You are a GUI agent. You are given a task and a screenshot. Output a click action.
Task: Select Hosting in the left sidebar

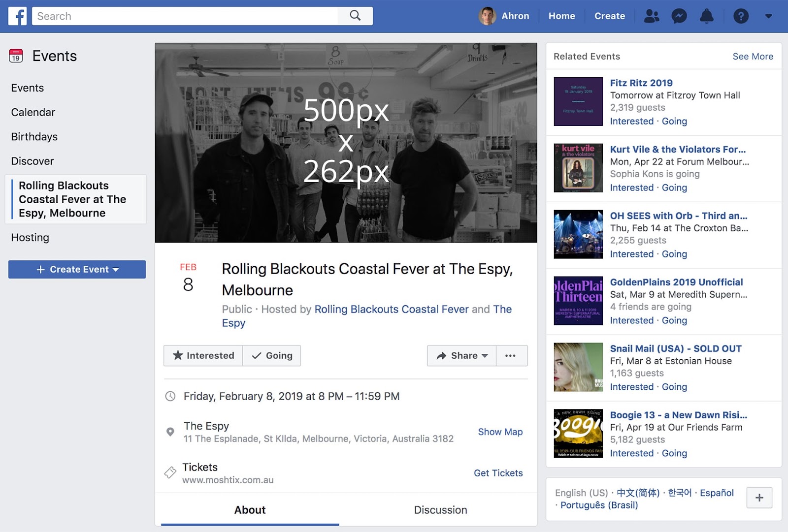pyautogui.click(x=30, y=238)
